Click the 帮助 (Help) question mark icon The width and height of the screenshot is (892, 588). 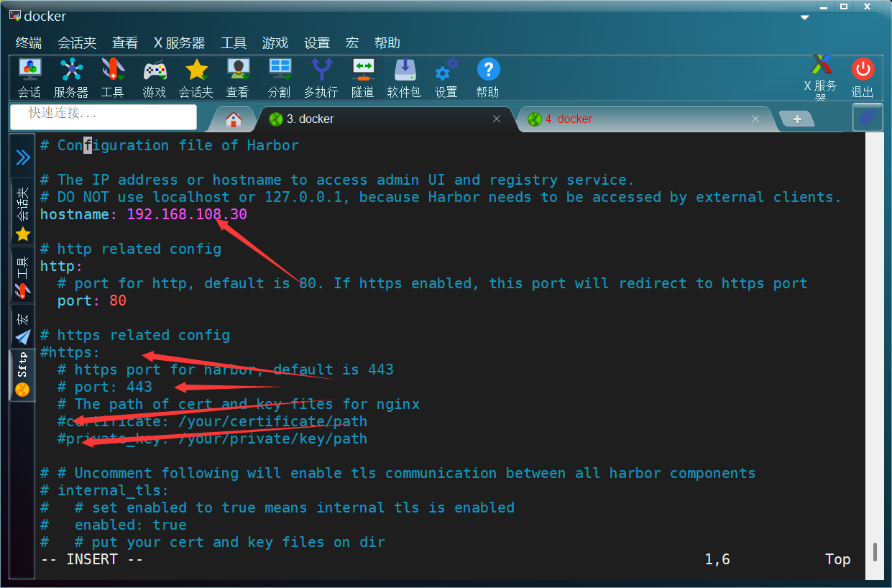pos(488,78)
